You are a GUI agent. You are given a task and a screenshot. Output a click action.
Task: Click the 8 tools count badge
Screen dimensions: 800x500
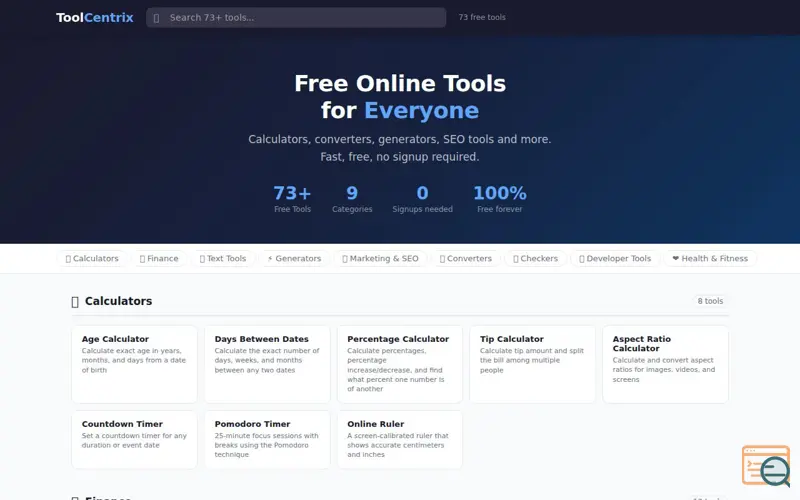[x=710, y=301]
